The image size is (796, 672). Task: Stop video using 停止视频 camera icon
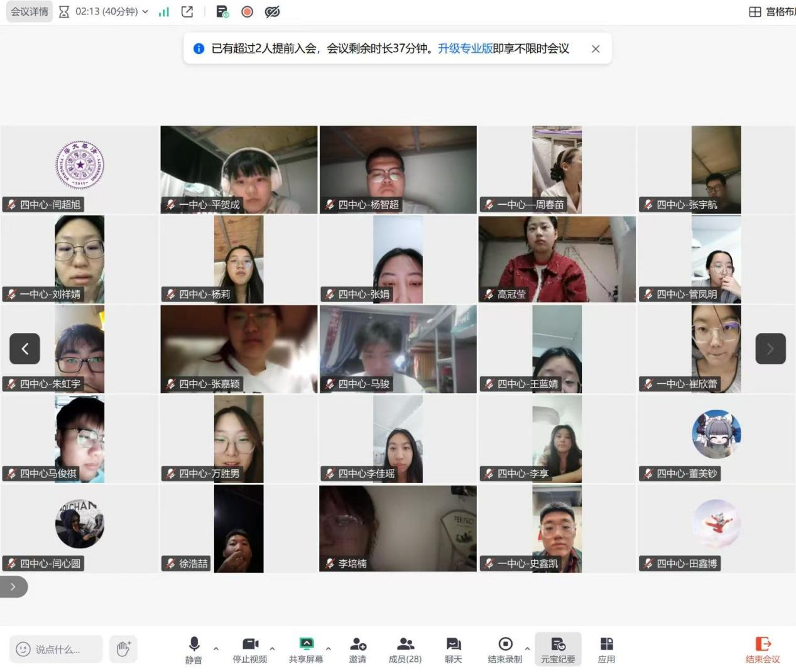(x=250, y=650)
